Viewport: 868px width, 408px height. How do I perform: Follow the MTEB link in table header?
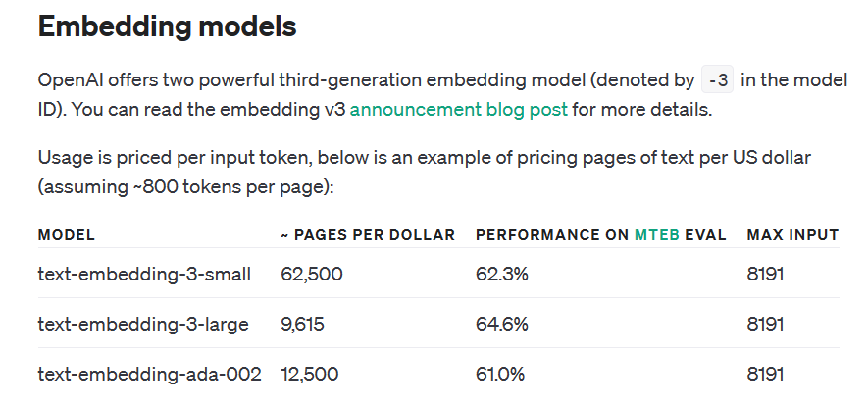click(657, 235)
